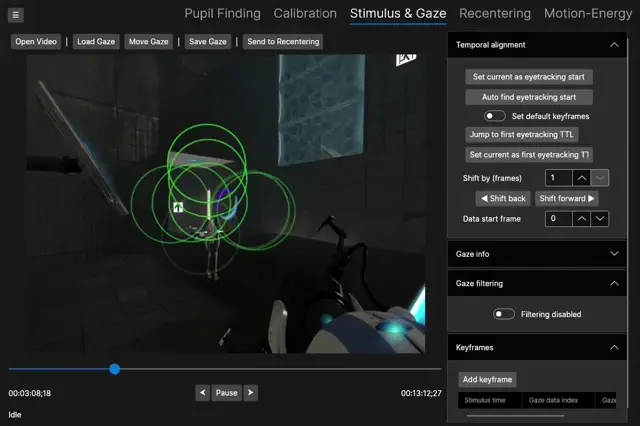640x426 pixels.
Task: Click Move Gaze button
Action: pyautogui.click(x=149, y=42)
